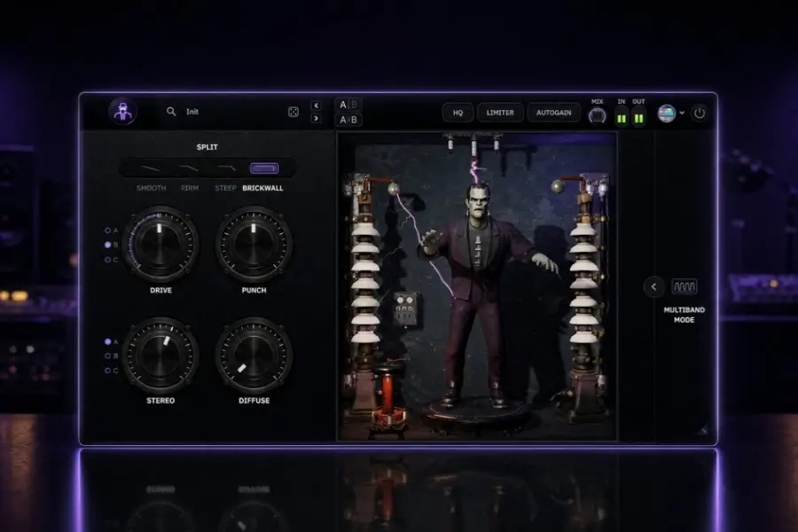Copy A to B with A>B button
The width and height of the screenshot is (798, 532).
point(348,120)
